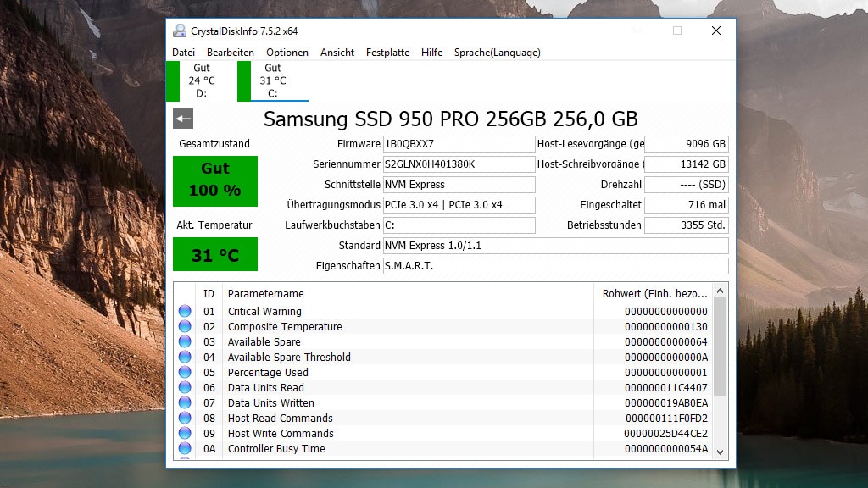Viewport: 868px width, 488px height.
Task: Open the Hilfe menu
Action: 431,53
